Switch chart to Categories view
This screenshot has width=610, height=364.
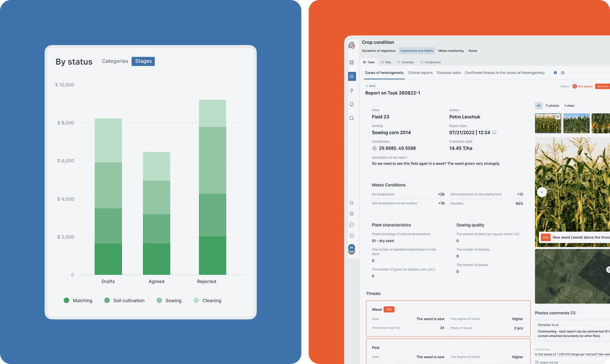(115, 61)
